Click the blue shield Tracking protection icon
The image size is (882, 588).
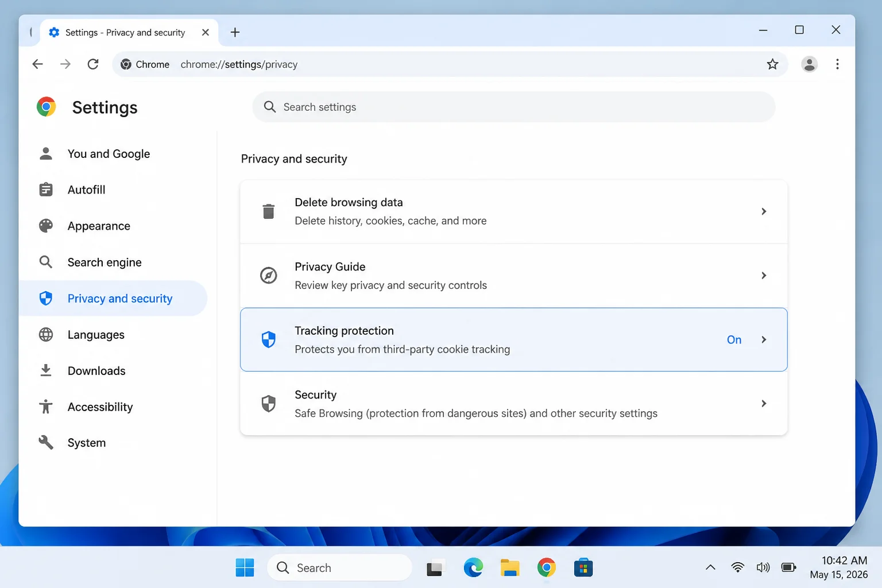coord(268,339)
